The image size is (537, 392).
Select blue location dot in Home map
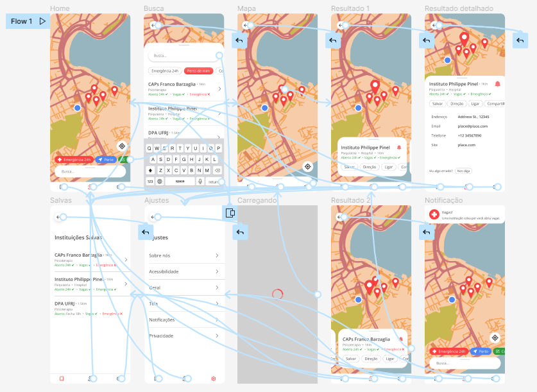[78, 108]
